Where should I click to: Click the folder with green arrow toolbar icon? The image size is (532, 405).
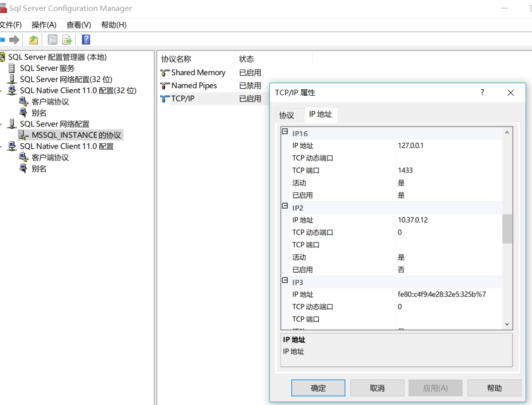(x=33, y=39)
